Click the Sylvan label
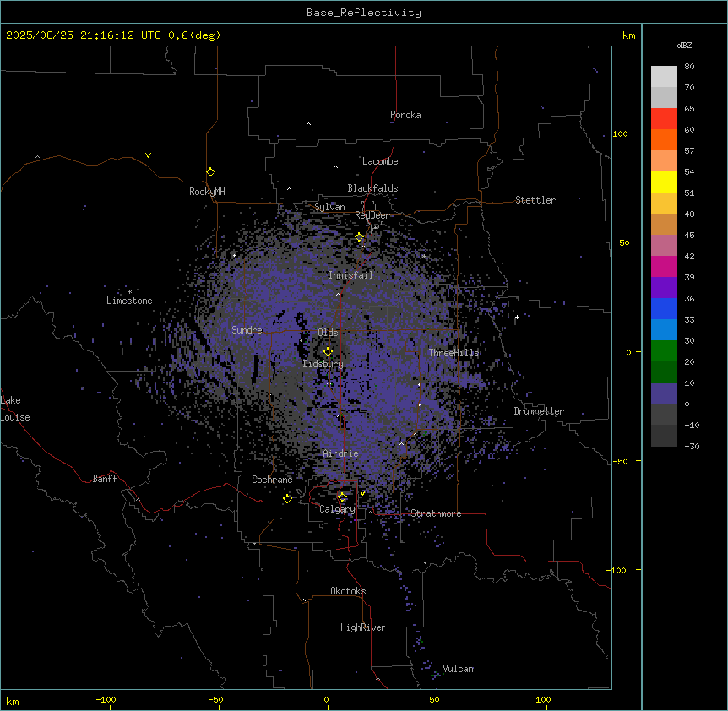 click(329, 207)
